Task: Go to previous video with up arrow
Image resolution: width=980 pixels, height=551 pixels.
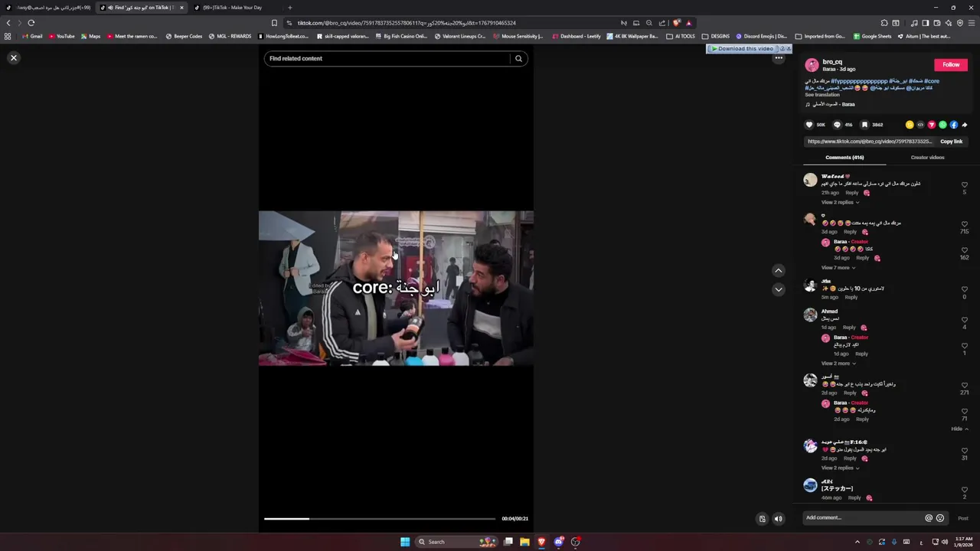Action: click(778, 270)
